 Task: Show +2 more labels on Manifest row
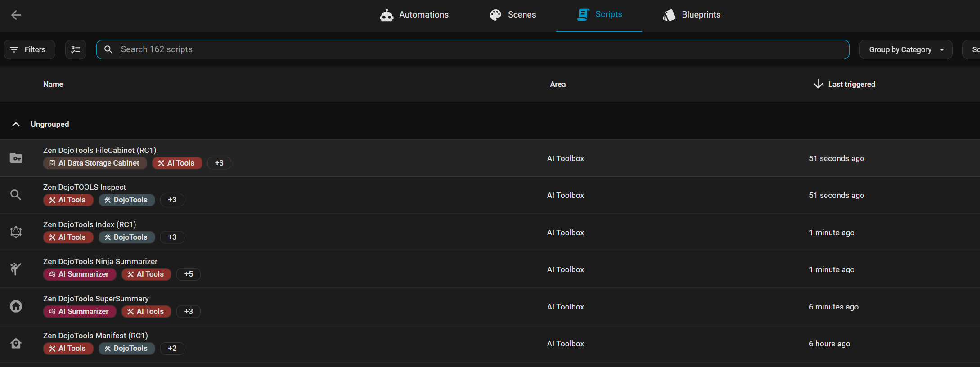(x=172, y=348)
